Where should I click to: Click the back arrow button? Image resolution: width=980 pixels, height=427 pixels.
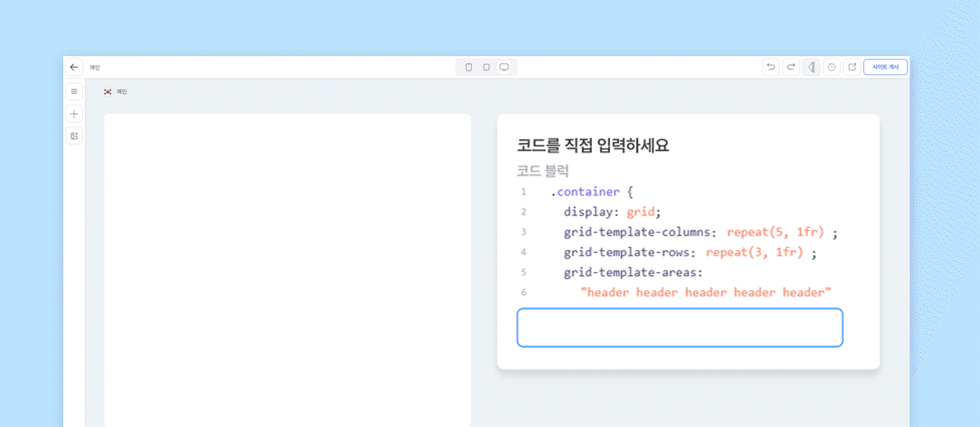coord(74,67)
